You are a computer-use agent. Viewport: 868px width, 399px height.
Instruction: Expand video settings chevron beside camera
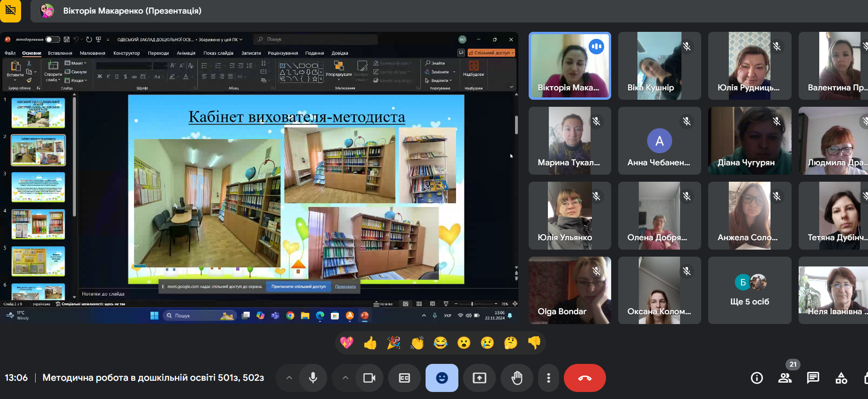(345, 378)
